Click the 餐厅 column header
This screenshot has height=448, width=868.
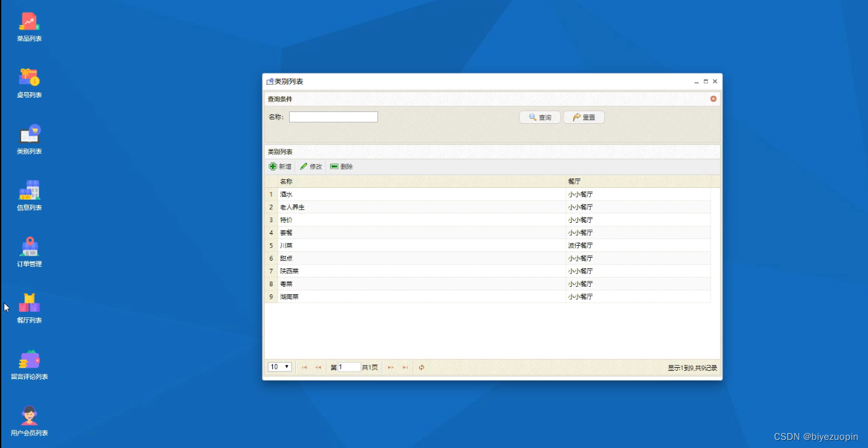tap(638, 182)
